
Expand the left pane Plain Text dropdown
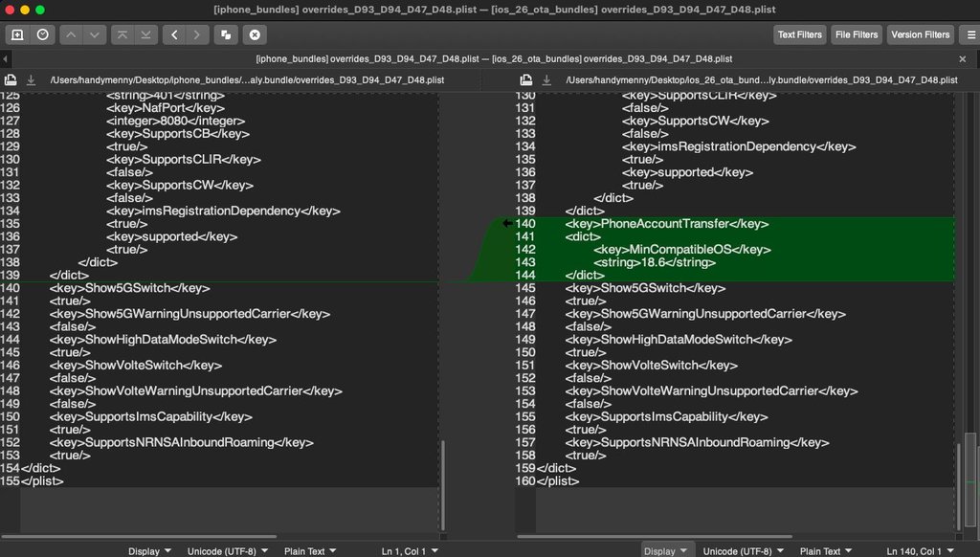click(310, 551)
